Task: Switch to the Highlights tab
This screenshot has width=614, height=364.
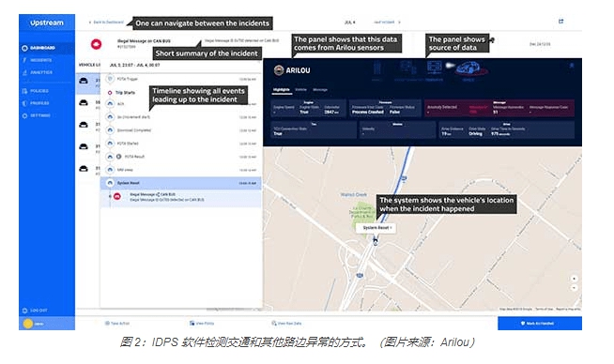Action: [x=281, y=90]
